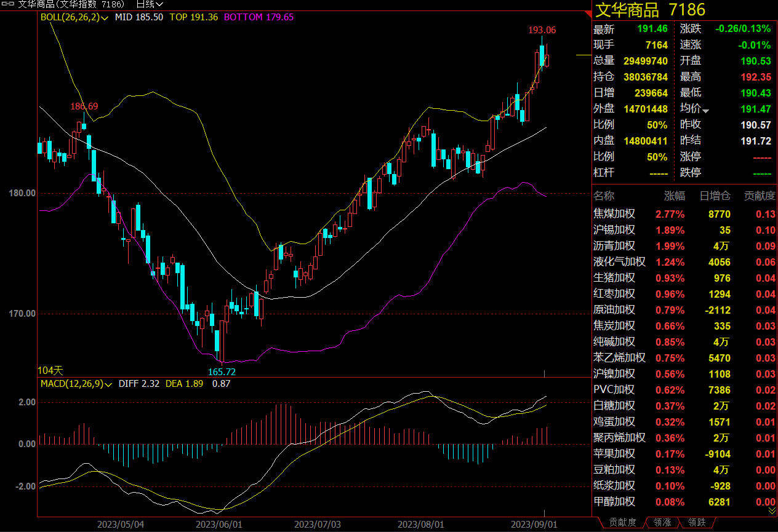
Task: Expand the BOLL(26,26,2) indicator dropdown
Action: (74, 17)
